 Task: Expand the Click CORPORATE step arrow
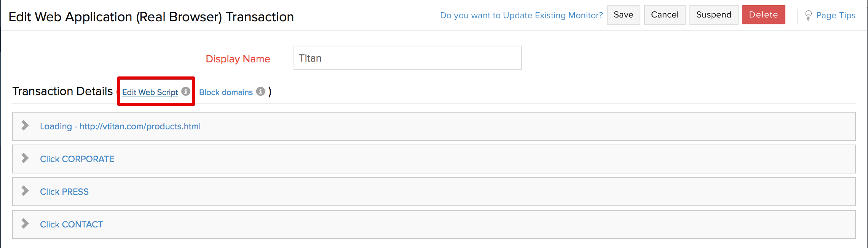(25, 158)
